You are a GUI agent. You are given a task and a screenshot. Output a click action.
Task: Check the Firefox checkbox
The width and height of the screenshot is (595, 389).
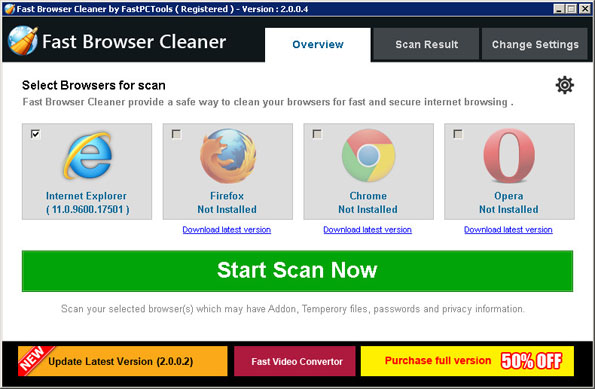pos(176,134)
